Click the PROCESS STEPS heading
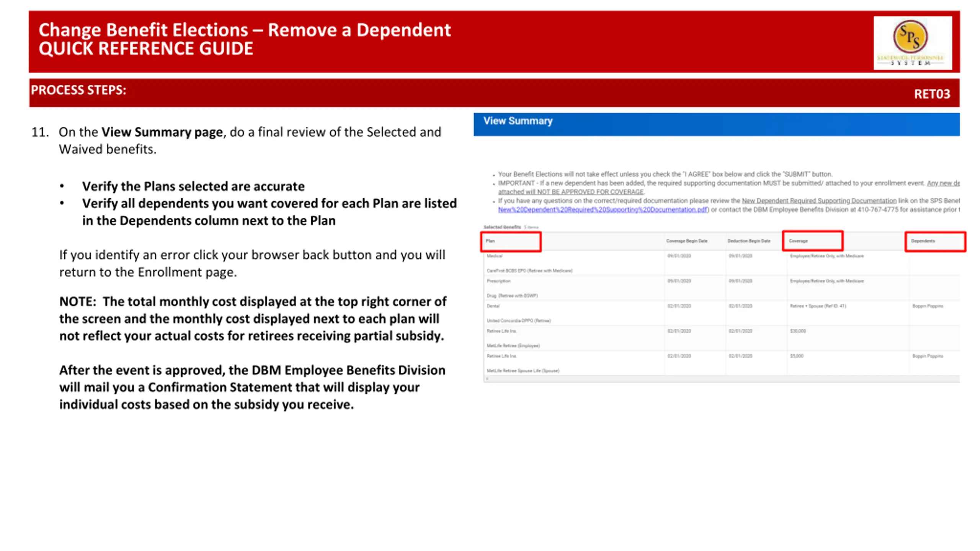The image size is (980, 551). coord(78,90)
